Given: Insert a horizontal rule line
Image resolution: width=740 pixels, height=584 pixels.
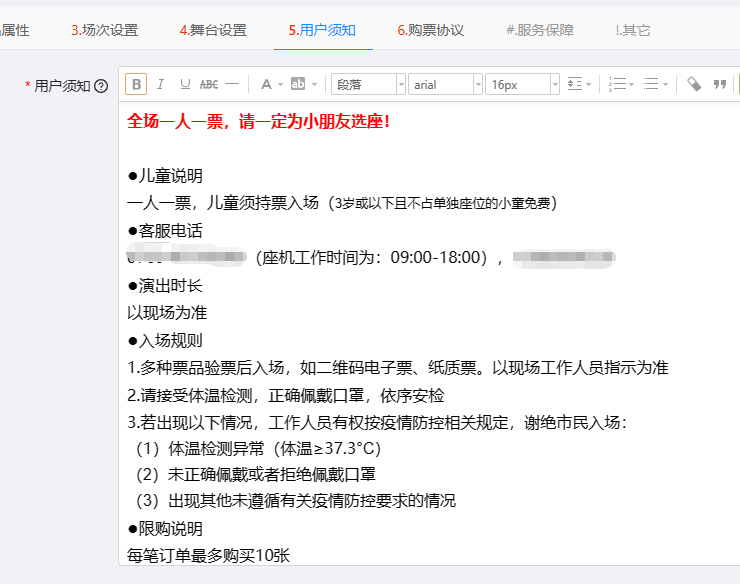Looking at the screenshot, I should click(x=232, y=85).
